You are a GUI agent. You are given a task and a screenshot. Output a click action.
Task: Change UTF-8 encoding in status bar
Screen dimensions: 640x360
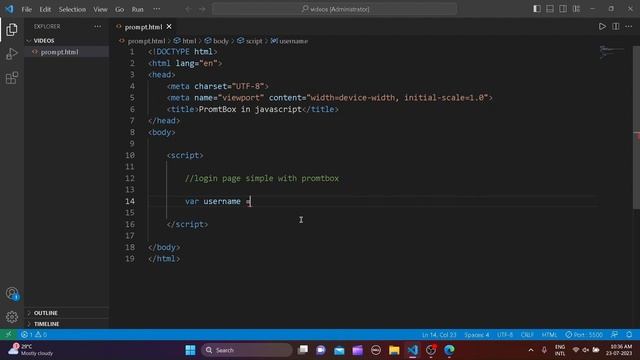(505, 335)
